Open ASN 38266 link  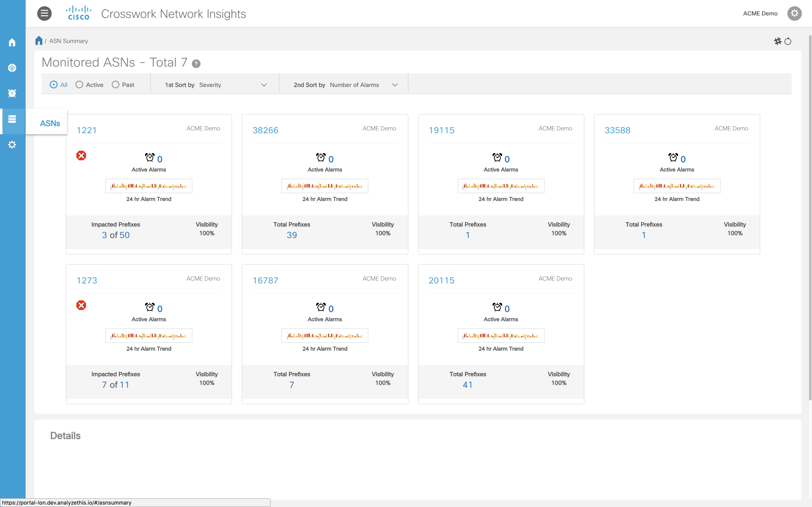(x=265, y=130)
